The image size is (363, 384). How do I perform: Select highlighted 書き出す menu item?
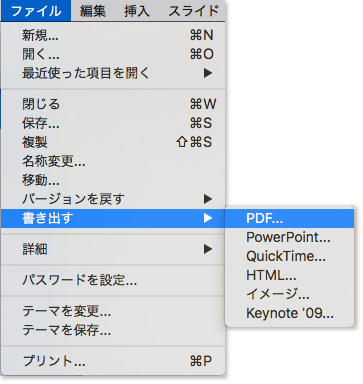(113, 218)
